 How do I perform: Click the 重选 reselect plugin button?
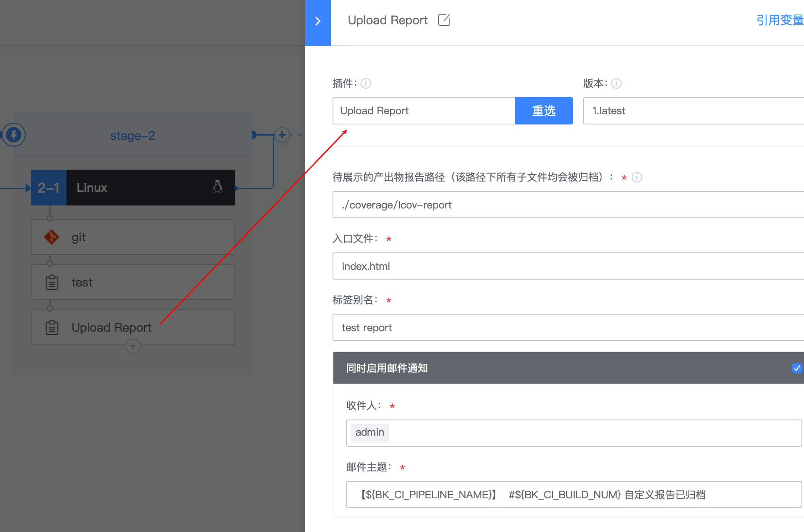coord(544,111)
